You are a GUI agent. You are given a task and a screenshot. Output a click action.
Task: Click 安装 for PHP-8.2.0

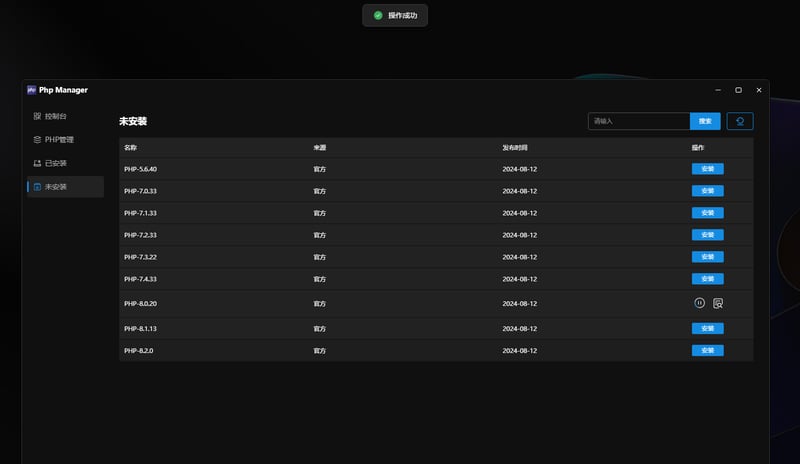[x=707, y=351]
